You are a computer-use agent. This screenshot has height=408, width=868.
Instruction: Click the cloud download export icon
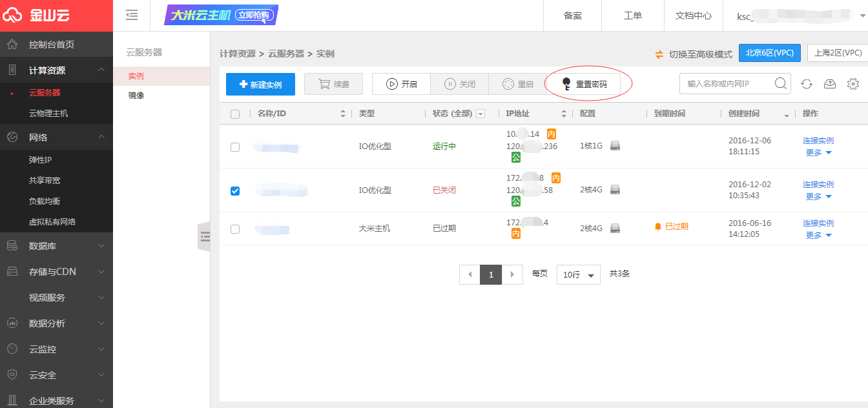click(x=830, y=84)
